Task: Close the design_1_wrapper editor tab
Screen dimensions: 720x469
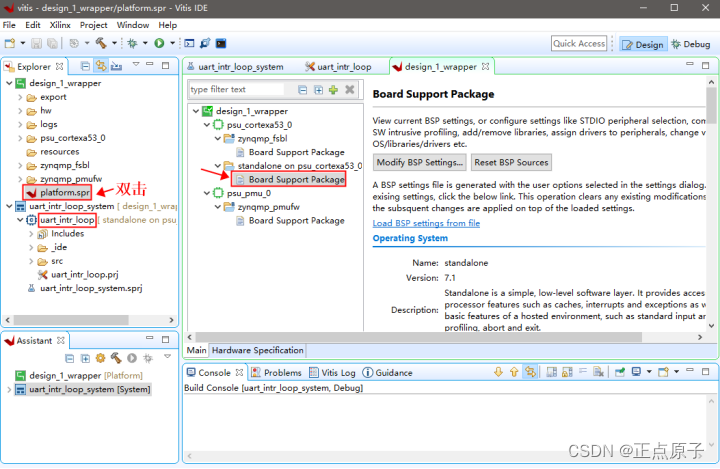Action: click(485, 67)
